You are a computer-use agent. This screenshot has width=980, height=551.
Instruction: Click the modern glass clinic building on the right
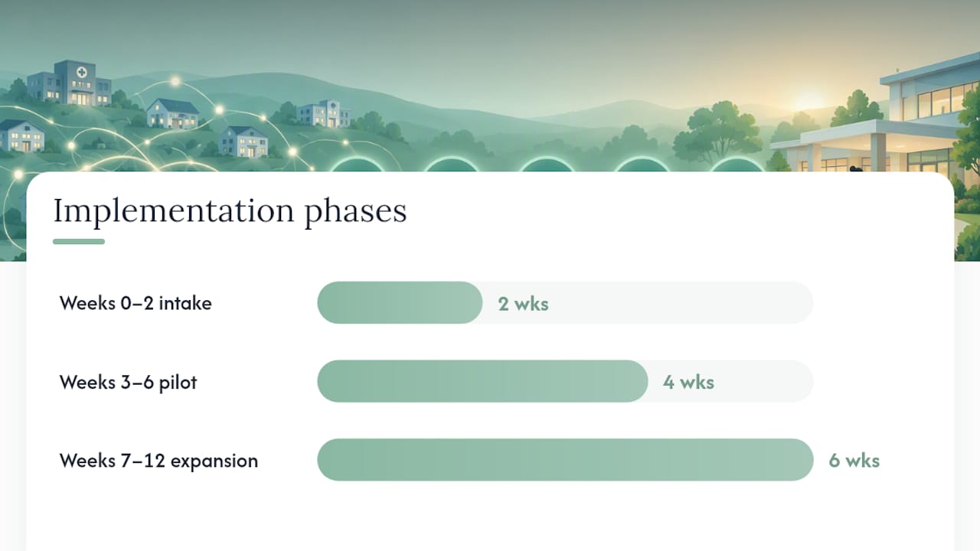877,115
